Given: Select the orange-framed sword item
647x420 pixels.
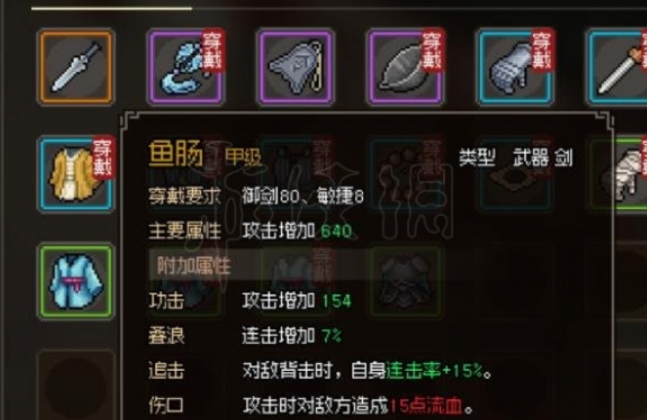Looking at the screenshot, I should (76, 67).
